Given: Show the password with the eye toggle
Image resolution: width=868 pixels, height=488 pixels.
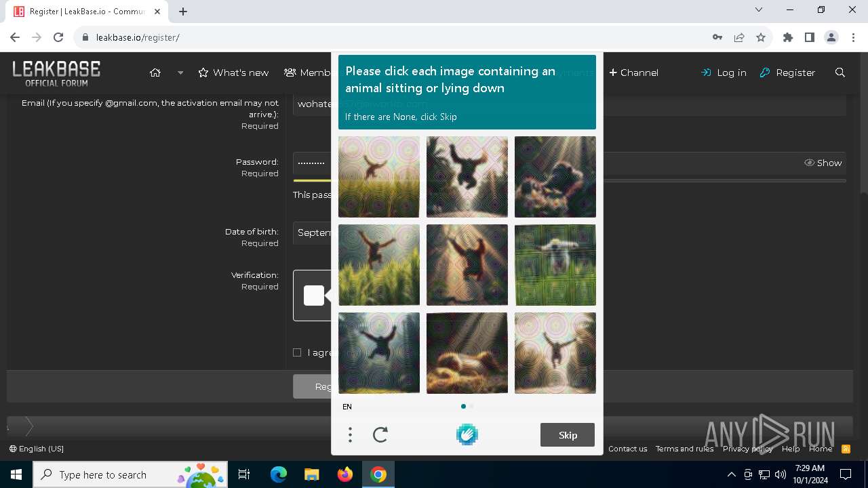Looking at the screenshot, I should (823, 163).
